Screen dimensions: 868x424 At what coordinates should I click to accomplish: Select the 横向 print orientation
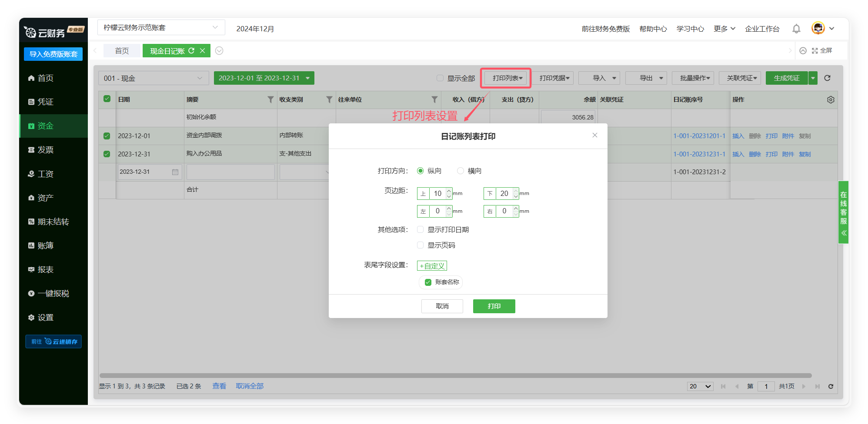click(x=461, y=171)
